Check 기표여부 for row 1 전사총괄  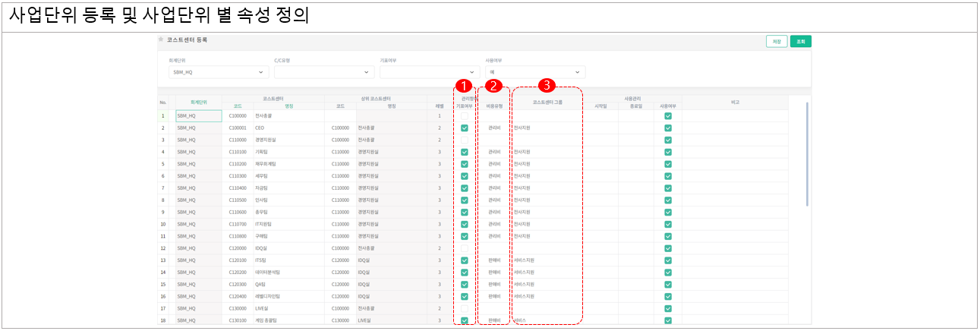(464, 116)
